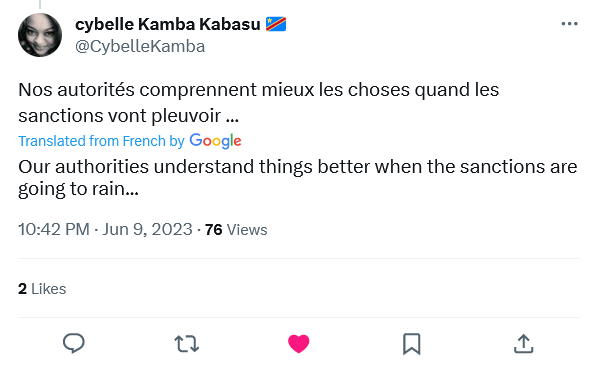This screenshot has width=598, height=369.
Task: Open the three-dot more options menu
Action: pyautogui.click(x=569, y=24)
